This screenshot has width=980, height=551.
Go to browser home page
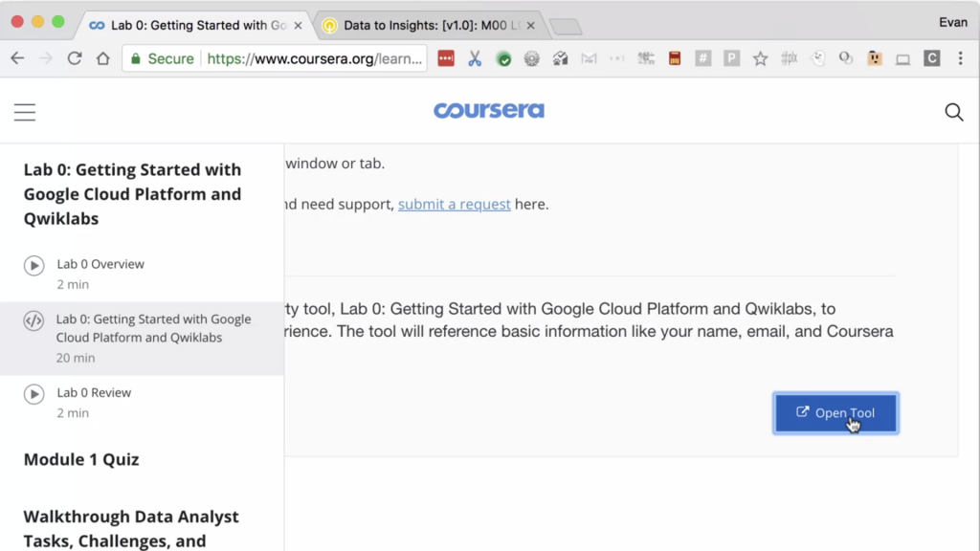[x=102, y=58]
